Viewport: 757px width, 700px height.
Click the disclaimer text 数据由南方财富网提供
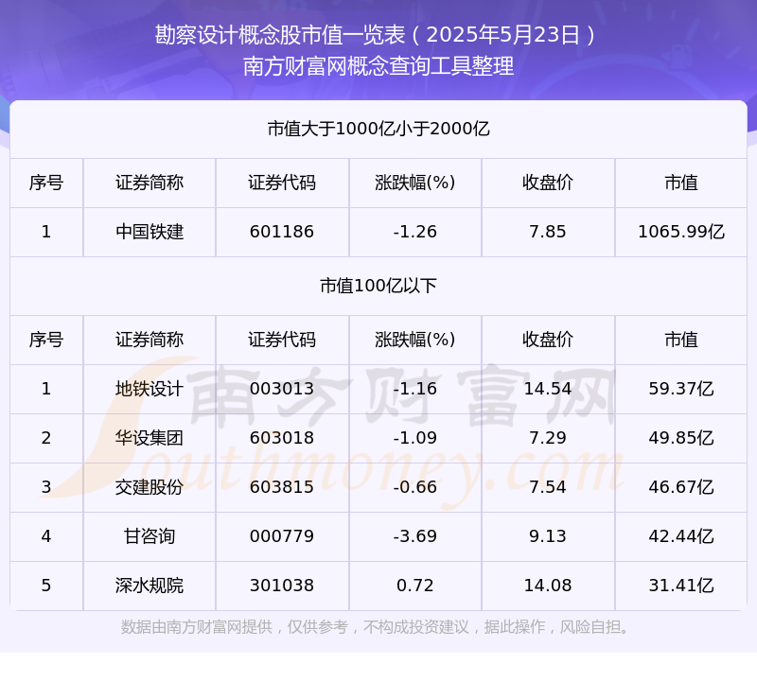197,627
